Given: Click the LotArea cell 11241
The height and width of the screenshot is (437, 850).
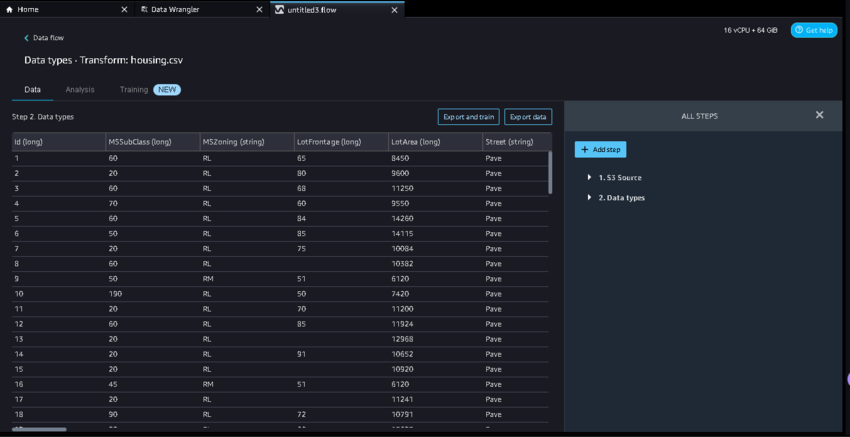Looking at the screenshot, I should click(x=401, y=400).
